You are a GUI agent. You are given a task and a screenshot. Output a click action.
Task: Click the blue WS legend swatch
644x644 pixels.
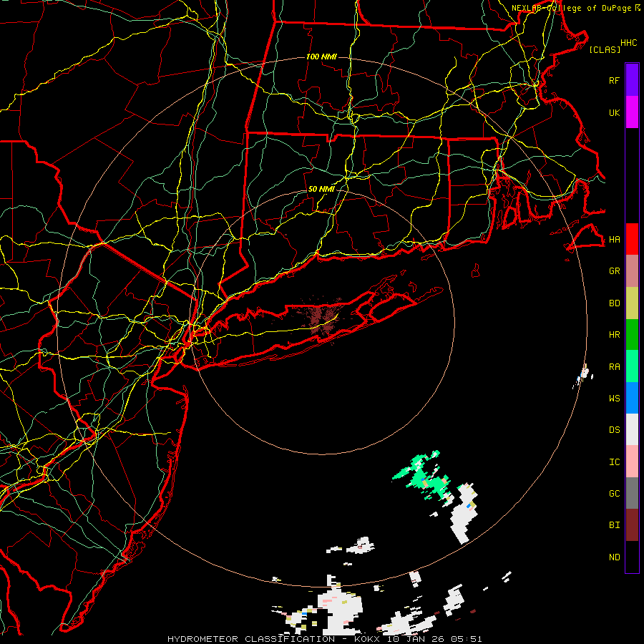point(632,398)
